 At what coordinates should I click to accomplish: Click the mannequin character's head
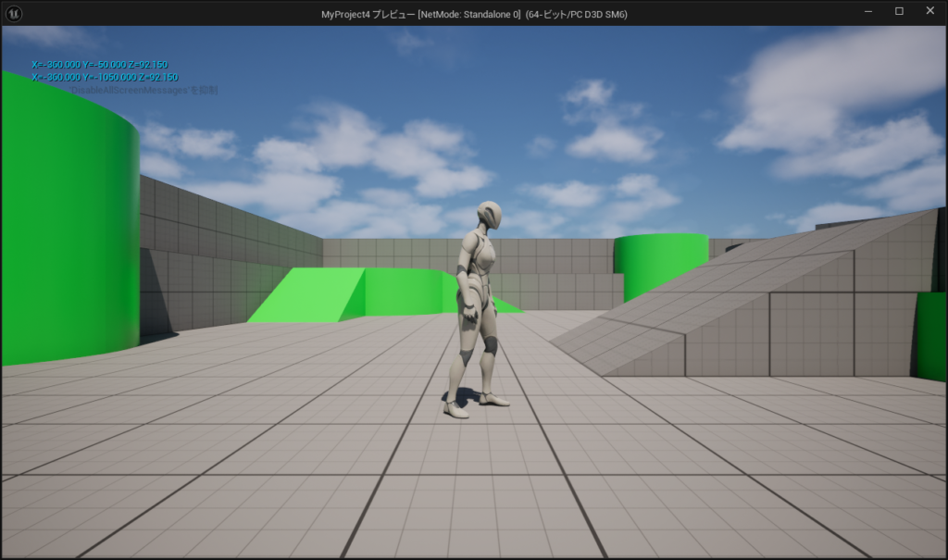(489, 216)
